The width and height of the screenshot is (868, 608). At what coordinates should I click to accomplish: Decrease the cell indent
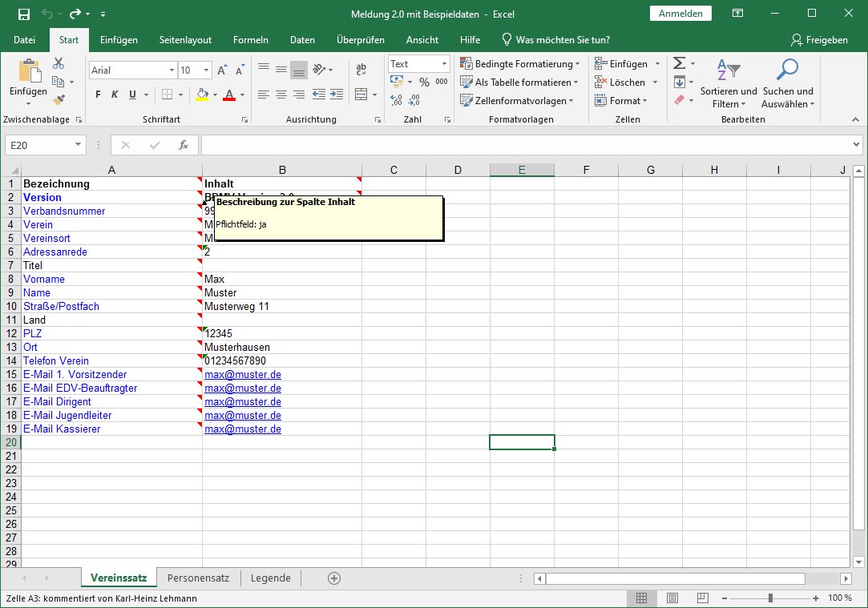click(x=319, y=95)
